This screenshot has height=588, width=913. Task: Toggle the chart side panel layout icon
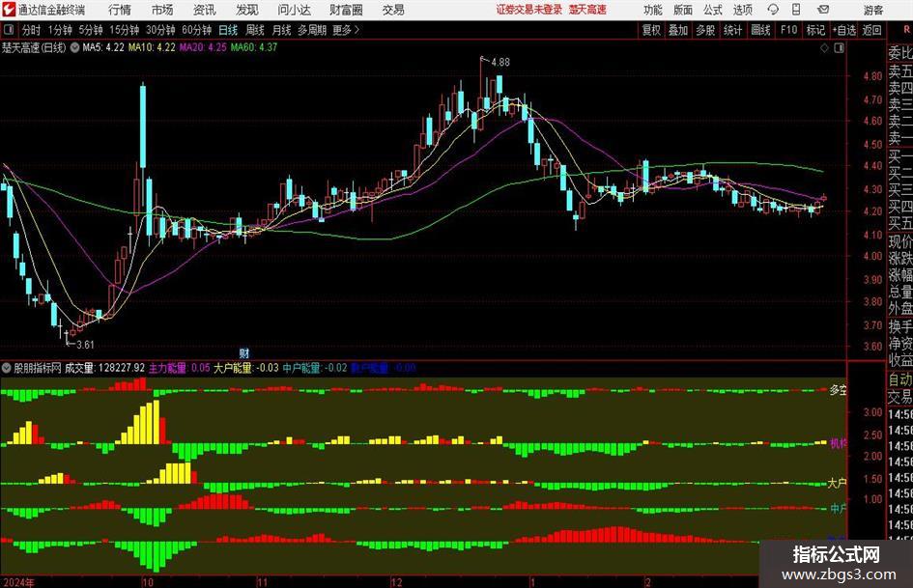tap(839, 48)
